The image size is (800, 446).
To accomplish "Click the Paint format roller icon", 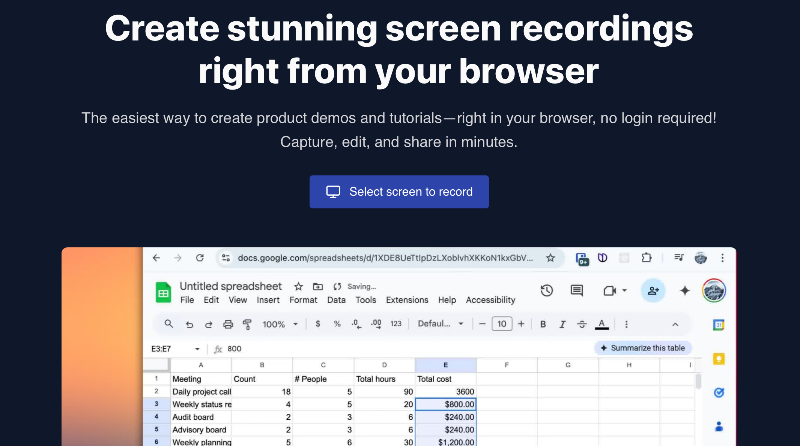I will 247,324.
